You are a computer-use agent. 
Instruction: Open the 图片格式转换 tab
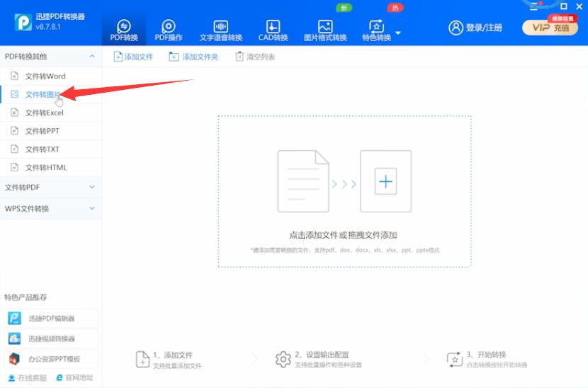pyautogui.click(x=325, y=30)
